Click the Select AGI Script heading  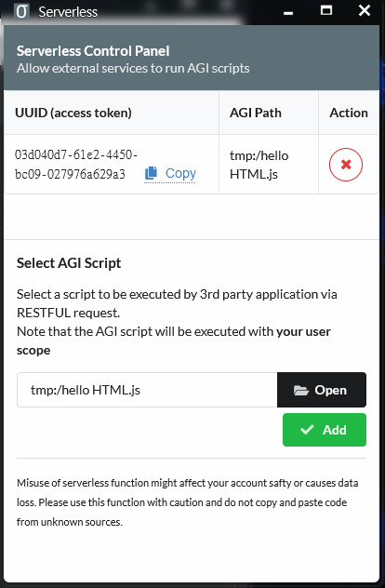click(x=69, y=263)
